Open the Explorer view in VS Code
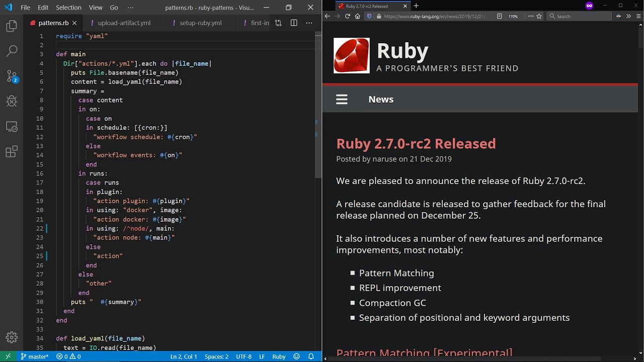 tap(12, 26)
